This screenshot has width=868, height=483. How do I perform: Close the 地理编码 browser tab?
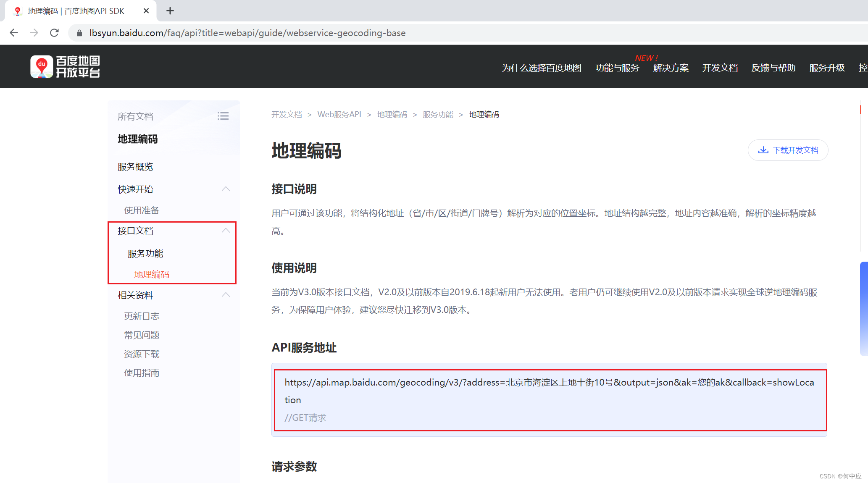click(x=146, y=11)
